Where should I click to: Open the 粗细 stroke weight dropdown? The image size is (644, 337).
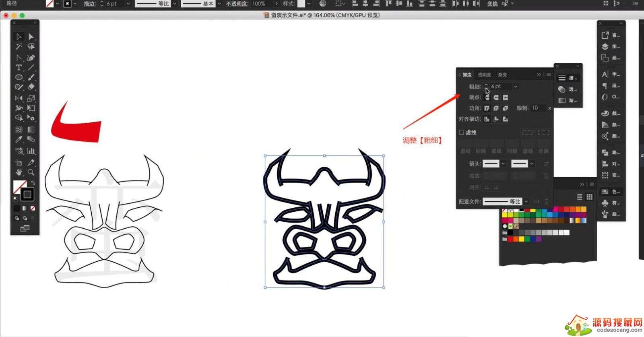tap(516, 87)
